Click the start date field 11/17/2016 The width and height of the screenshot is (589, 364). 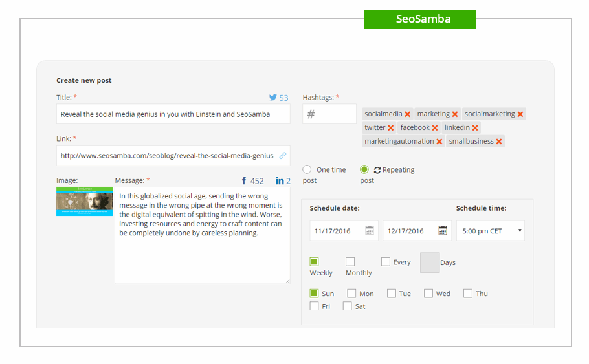tap(344, 231)
